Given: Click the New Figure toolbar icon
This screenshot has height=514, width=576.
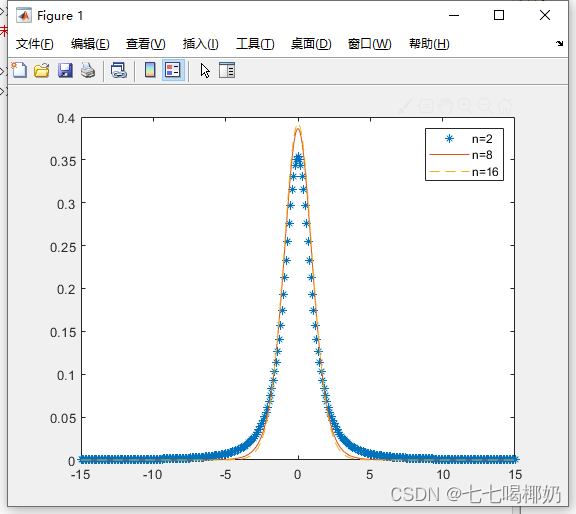Looking at the screenshot, I should (x=19, y=70).
